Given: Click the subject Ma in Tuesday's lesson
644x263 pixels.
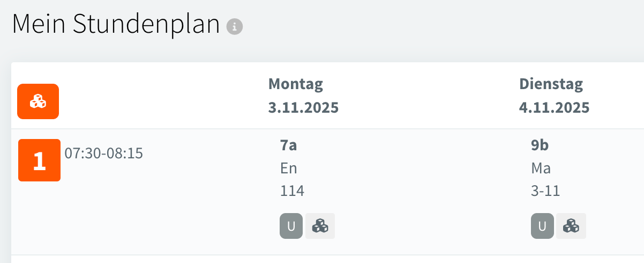Looking at the screenshot, I should point(541,168).
